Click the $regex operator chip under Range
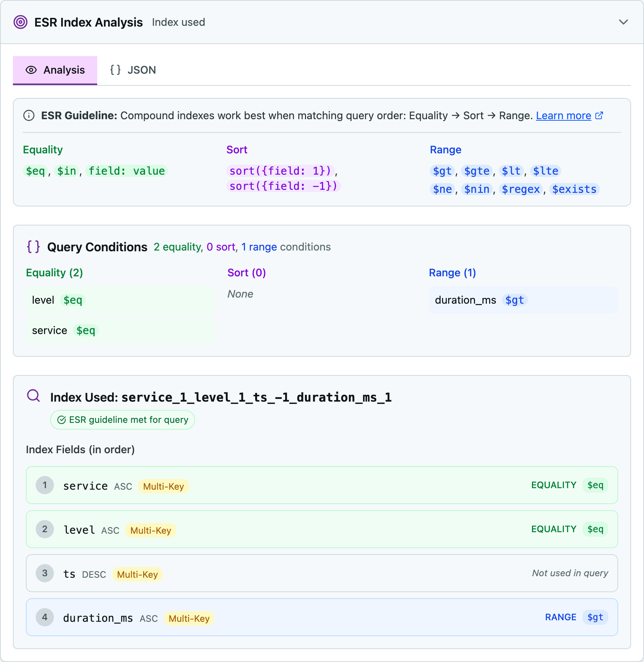 click(x=521, y=189)
